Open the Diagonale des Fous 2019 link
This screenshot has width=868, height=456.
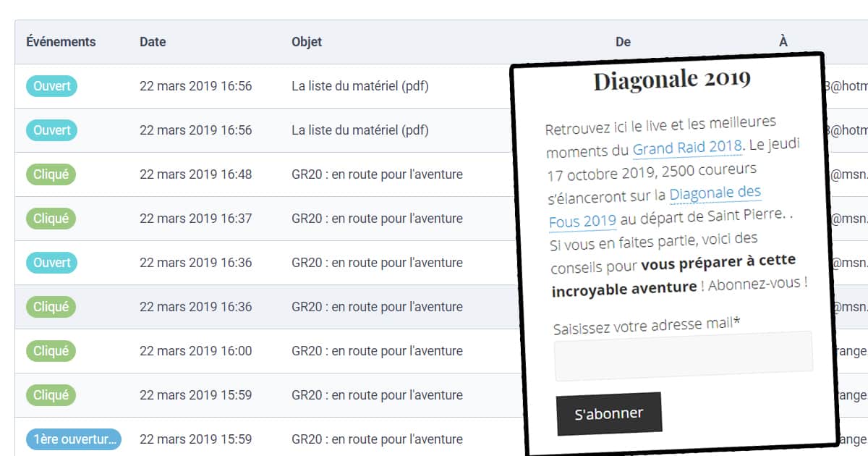tap(655, 207)
